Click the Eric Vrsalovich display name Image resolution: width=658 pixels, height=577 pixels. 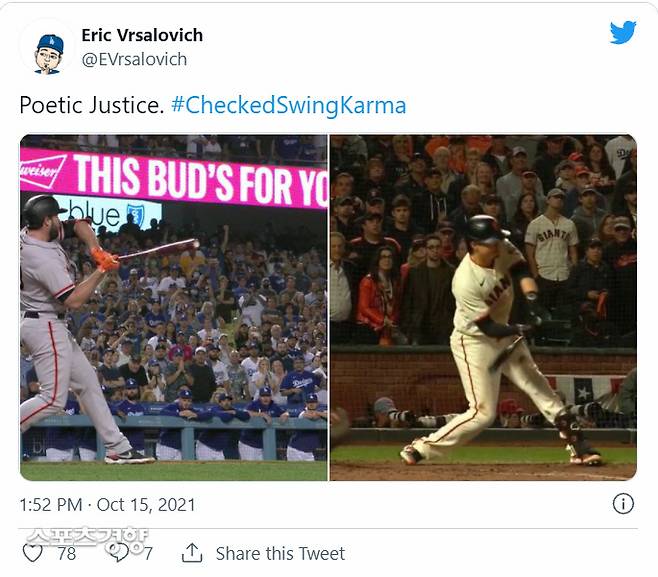point(142,35)
